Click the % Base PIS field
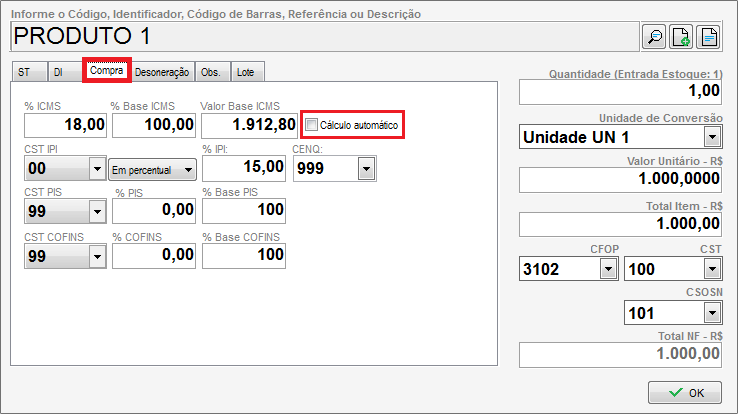The image size is (738, 414). click(244, 210)
